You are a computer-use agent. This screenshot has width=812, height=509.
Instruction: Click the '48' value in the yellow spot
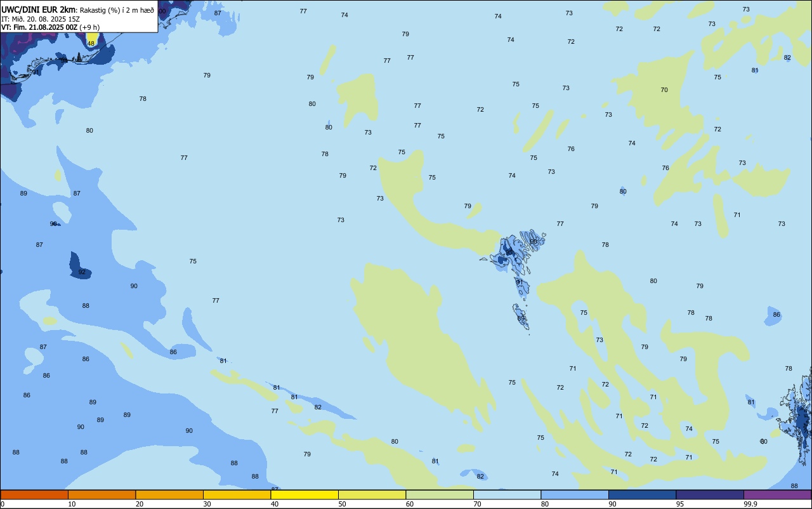pos(91,43)
